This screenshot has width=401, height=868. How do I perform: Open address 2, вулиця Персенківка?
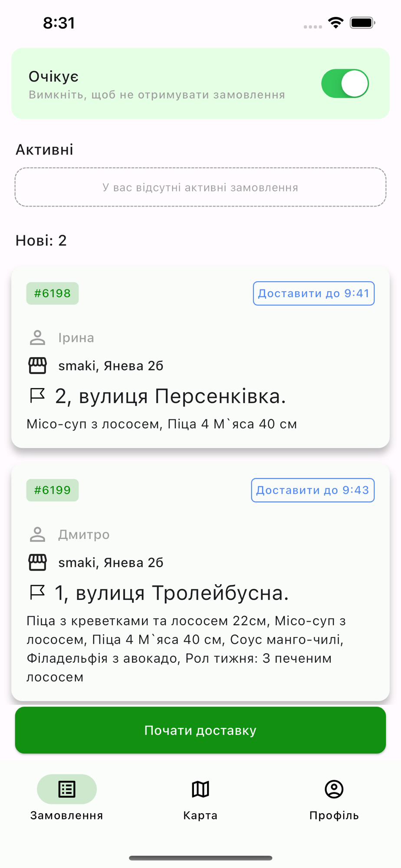171,396
